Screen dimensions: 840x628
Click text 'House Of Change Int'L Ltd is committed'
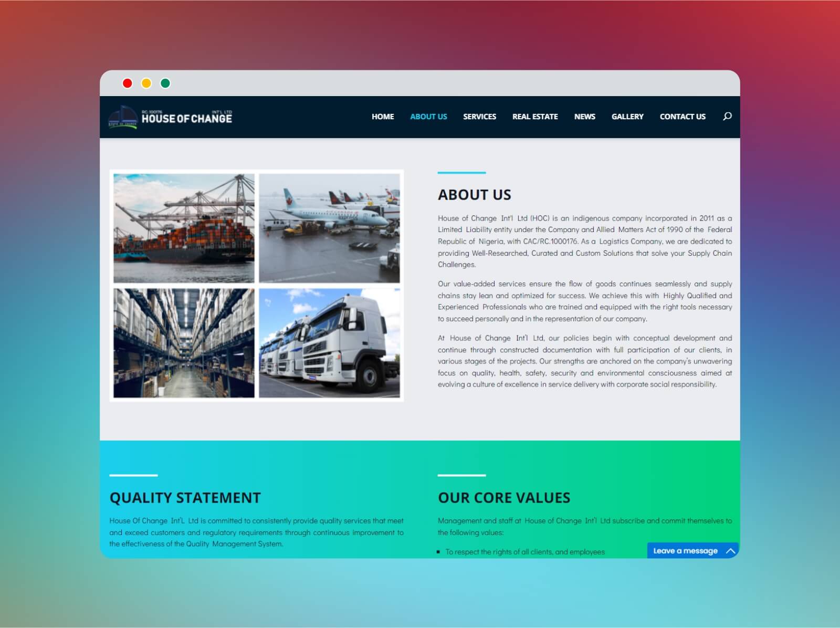[256, 532]
